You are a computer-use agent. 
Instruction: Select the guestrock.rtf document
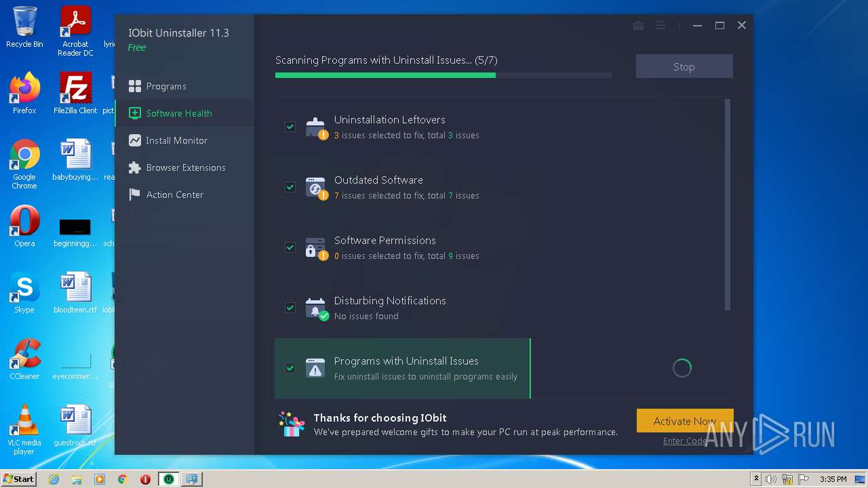[75, 426]
